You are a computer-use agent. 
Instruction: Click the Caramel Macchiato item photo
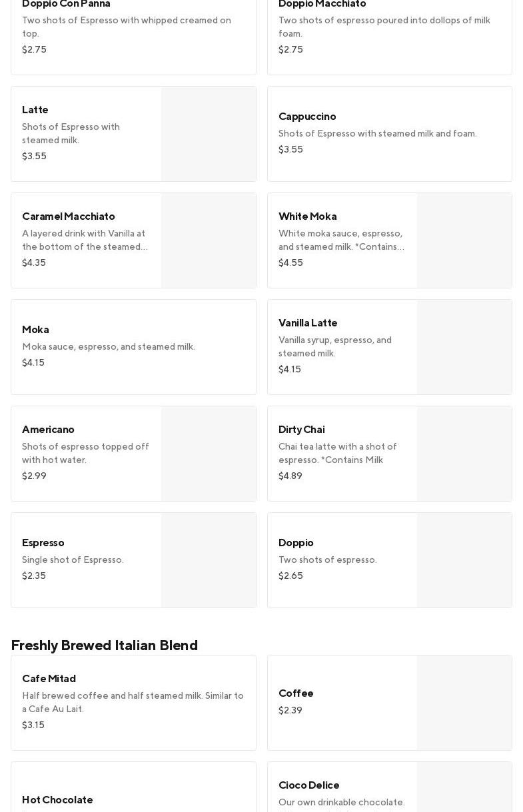(x=209, y=240)
